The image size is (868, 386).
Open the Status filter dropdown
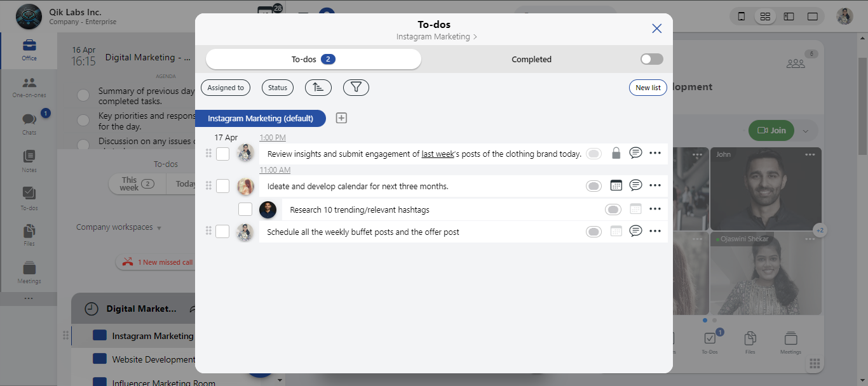tap(278, 88)
